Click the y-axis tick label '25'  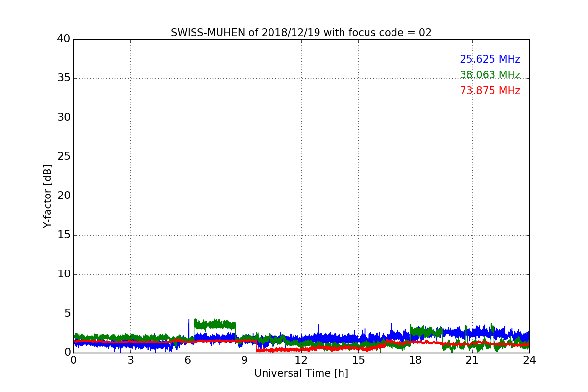tap(64, 156)
